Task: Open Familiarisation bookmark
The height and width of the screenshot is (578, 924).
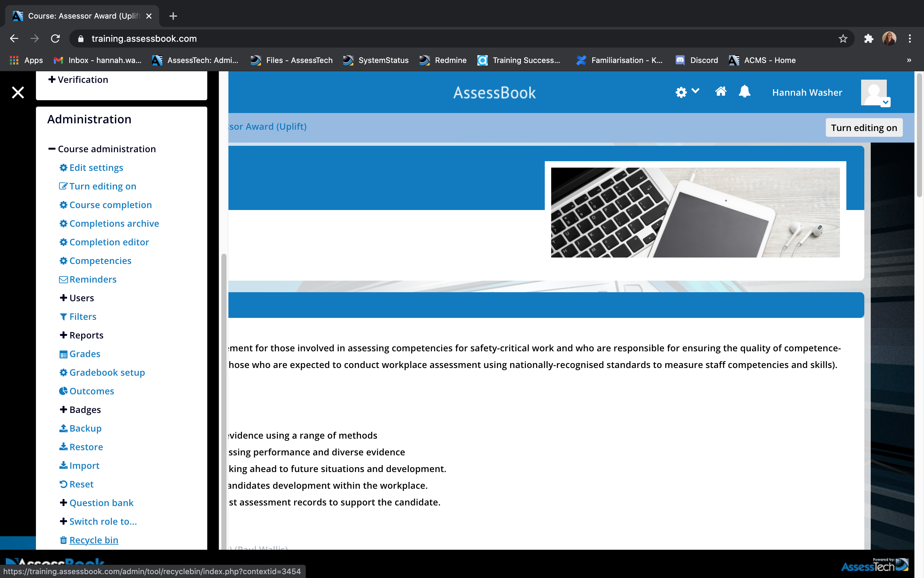Action: (620, 60)
